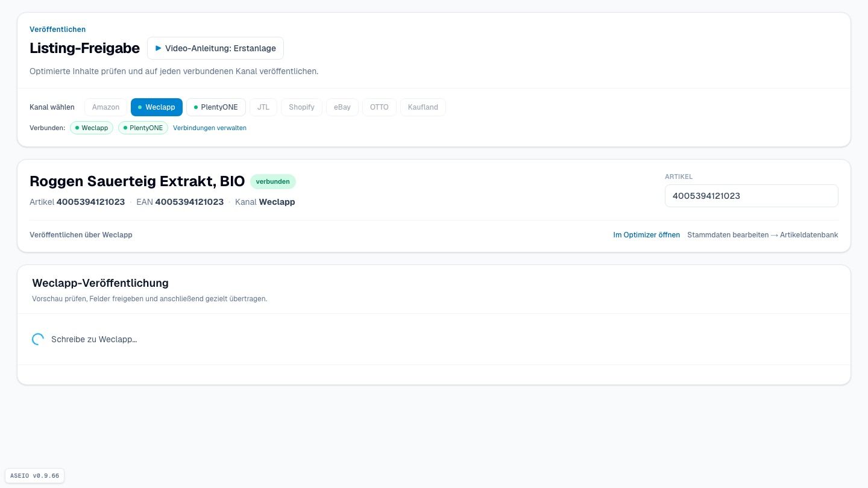Click the Kanal Weclapp text in product header
The image size is (868, 488).
coord(265,202)
